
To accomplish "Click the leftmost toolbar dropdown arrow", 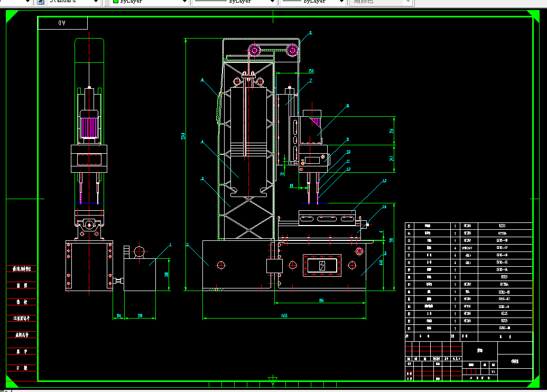I will pyautogui.click(x=28, y=2).
